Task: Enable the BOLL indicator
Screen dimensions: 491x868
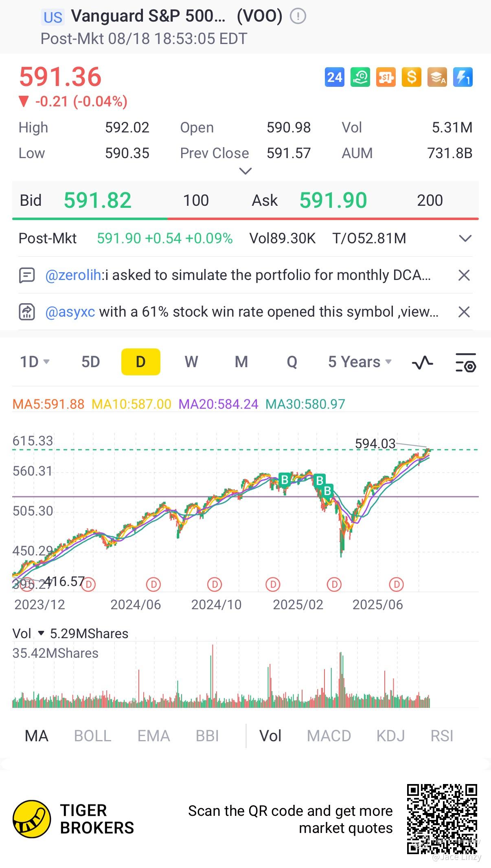Action: tap(92, 736)
